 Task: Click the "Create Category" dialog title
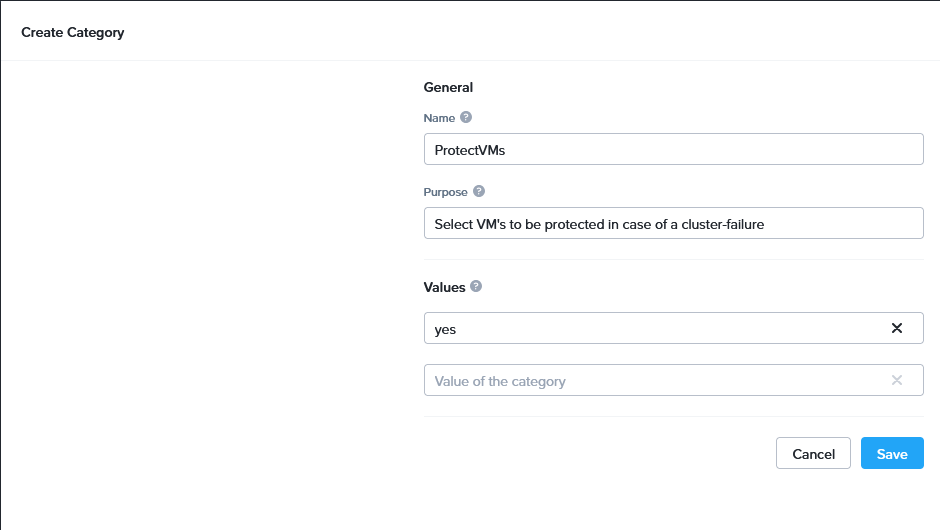pos(73,32)
